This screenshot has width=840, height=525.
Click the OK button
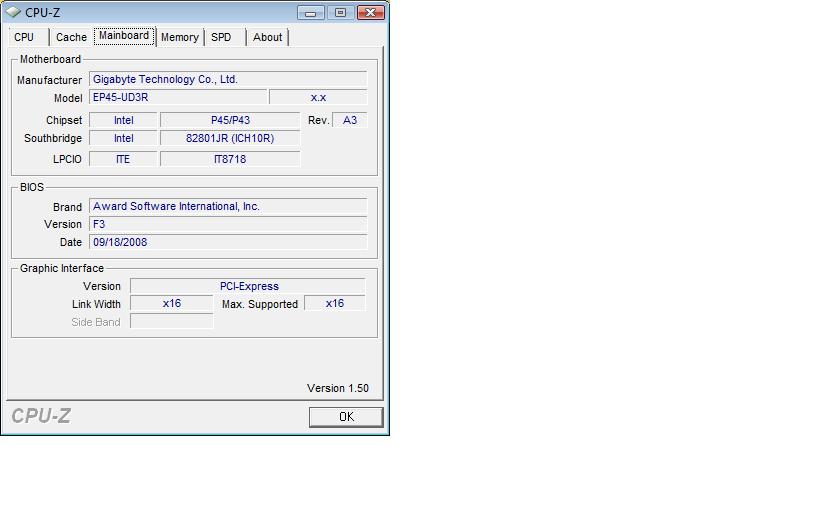[x=346, y=417]
